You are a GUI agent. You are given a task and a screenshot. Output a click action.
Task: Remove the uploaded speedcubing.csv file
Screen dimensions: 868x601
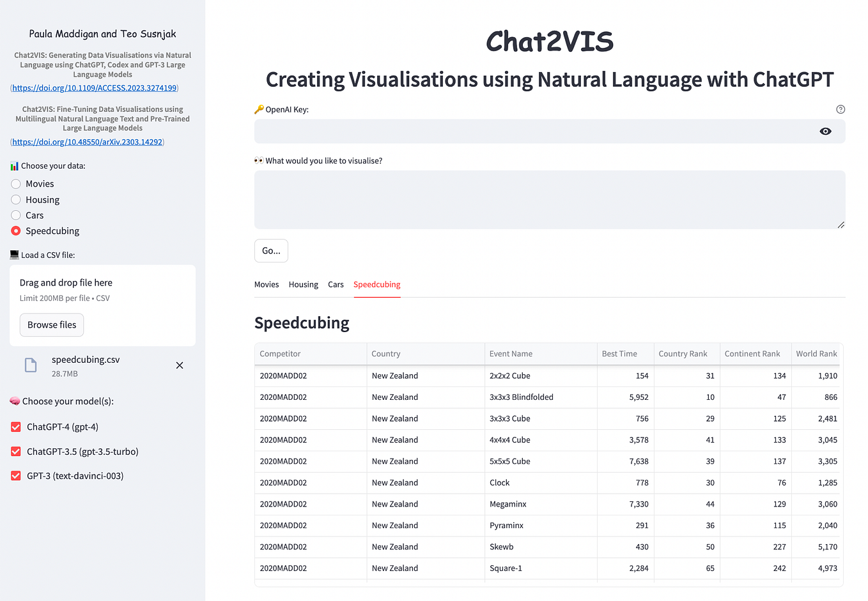[x=180, y=365]
